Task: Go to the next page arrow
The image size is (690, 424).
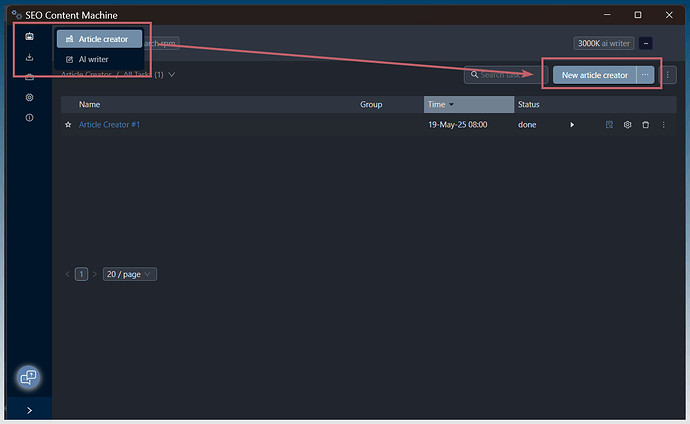Action: coord(95,274)
